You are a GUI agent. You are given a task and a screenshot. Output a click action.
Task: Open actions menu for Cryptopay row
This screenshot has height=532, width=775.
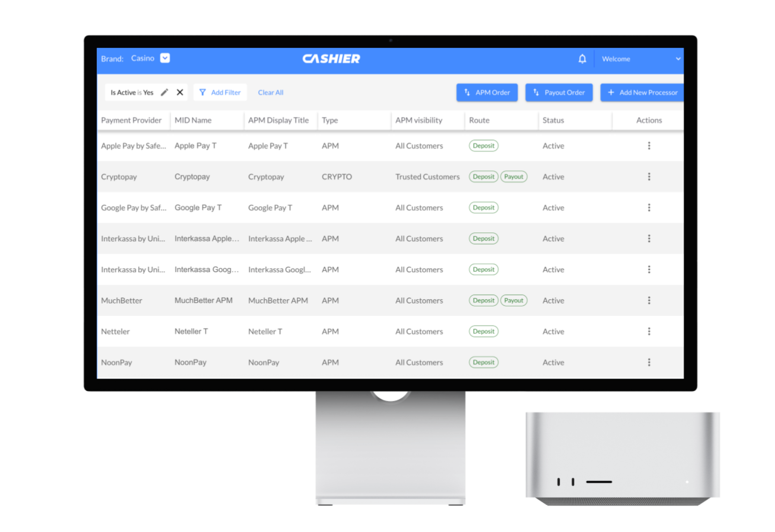pyautogui.click(x=649, y=177)
